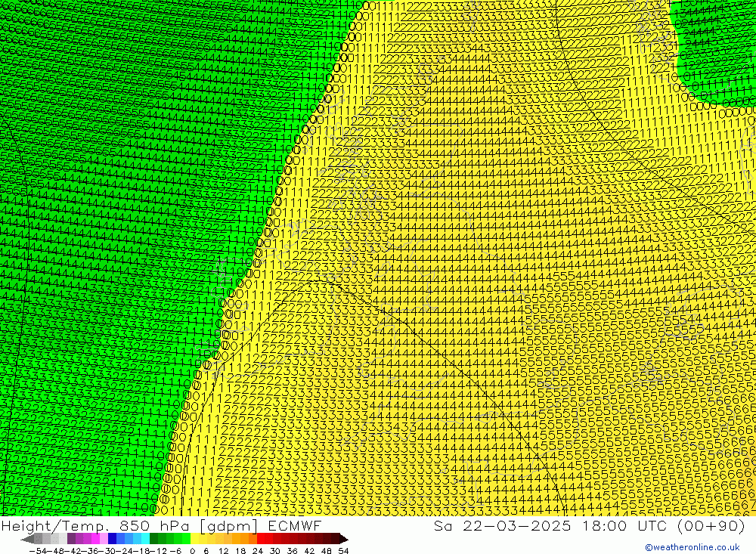Click the '12' legend scale label
The height and width of the screenshot is (554, 756).
coord(223,551)
